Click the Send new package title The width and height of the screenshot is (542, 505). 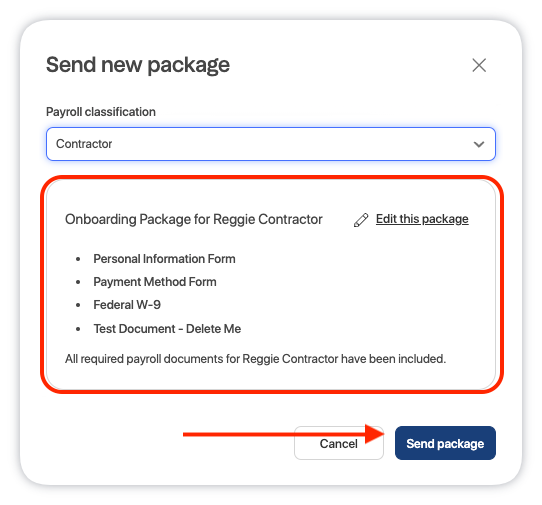(x=138, y=65)
